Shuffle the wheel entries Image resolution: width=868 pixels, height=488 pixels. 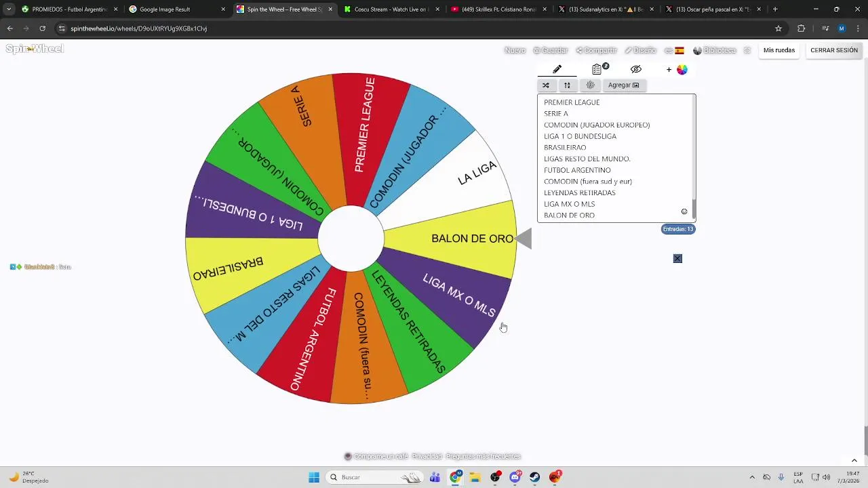tap(546, 85)
